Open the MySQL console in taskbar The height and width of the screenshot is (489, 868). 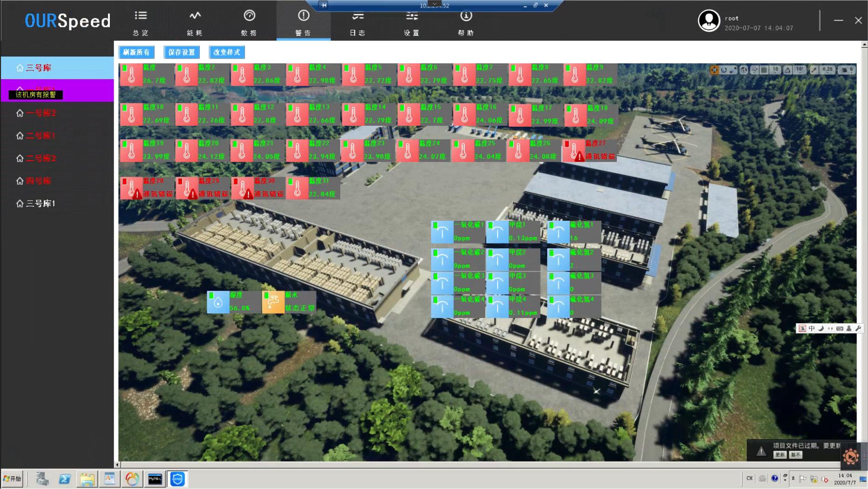(x=155, y=479)
